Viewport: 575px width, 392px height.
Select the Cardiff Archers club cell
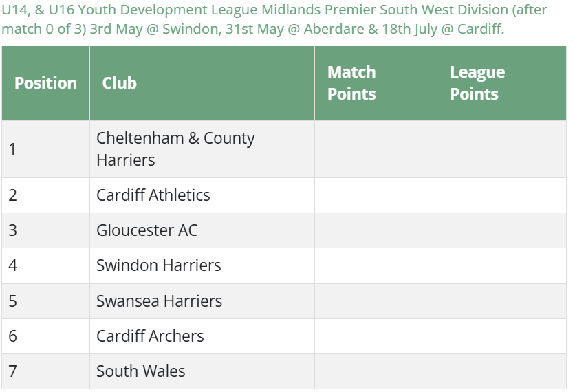tap(151, 336)
